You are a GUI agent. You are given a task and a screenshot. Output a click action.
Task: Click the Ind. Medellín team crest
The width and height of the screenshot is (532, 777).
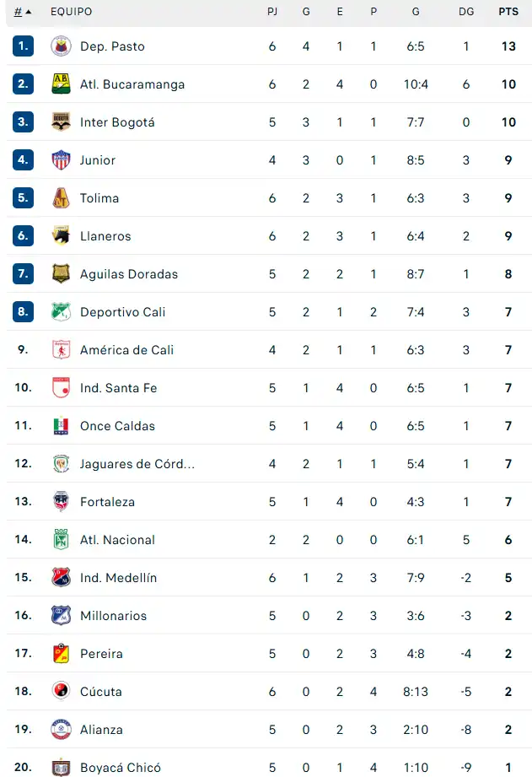coord(61,578)
